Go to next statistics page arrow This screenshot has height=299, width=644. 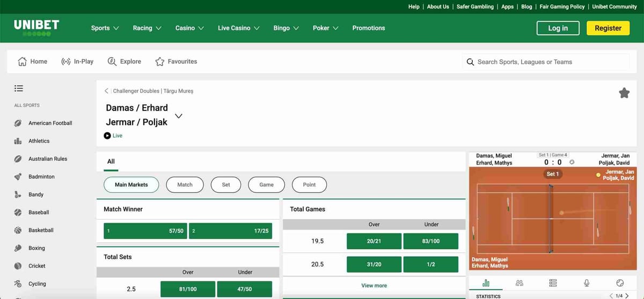[x=627, y=296]
